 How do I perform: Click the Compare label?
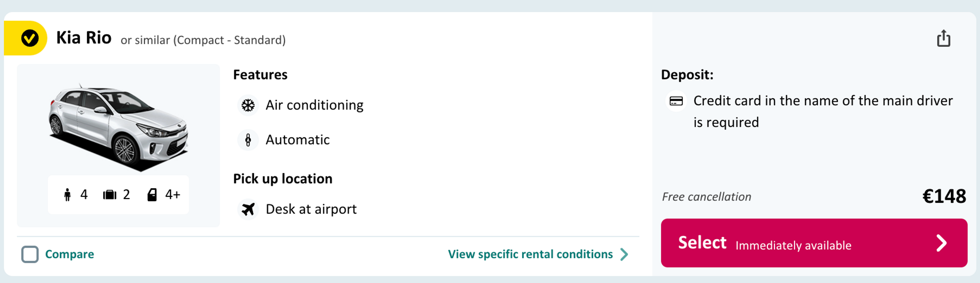(70, 254)
